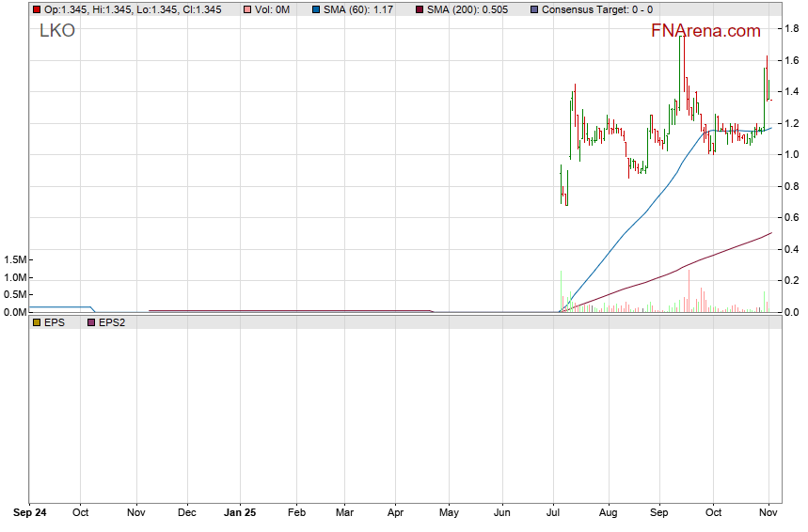Select the LKO ticker label

pos(57,31)
